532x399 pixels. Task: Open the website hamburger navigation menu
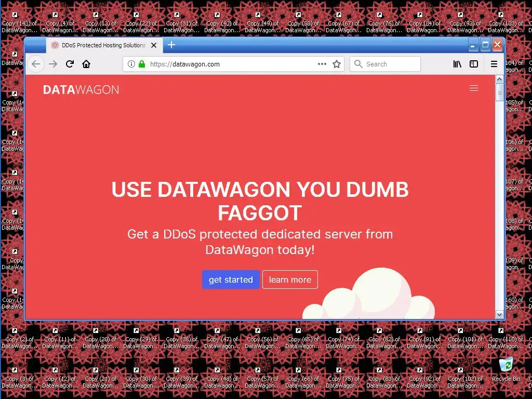click(x=474, y=88)
